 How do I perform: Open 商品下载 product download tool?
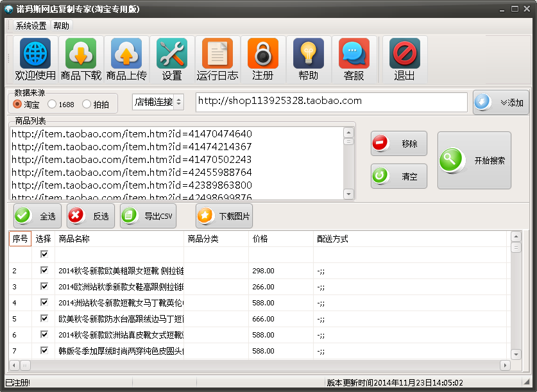pyautogui.click(x=81, y=59)
